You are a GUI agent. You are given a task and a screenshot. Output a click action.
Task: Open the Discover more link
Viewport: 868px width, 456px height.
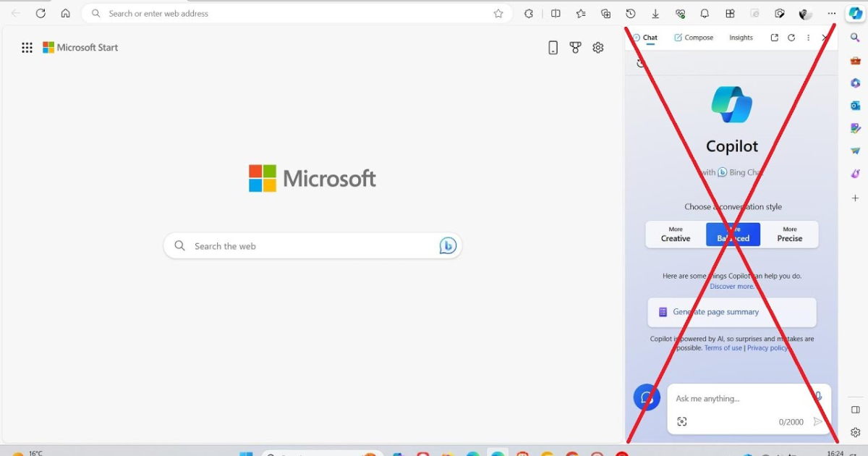[x=731, y=287]
